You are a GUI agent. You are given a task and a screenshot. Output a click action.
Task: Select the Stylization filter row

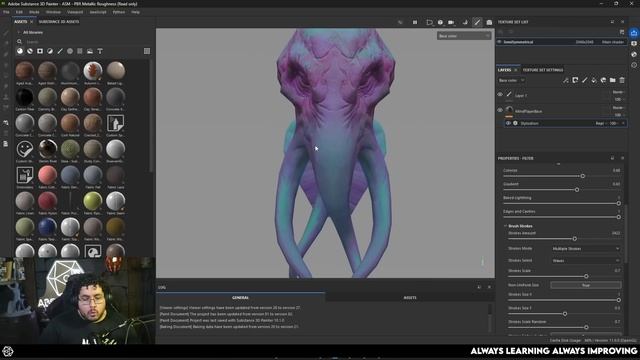click(565, 123)
